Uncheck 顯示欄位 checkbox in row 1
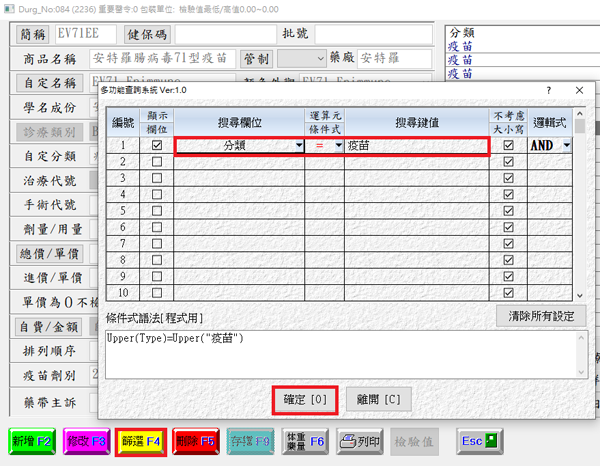 pyautogui.click(x=156, y=146)
